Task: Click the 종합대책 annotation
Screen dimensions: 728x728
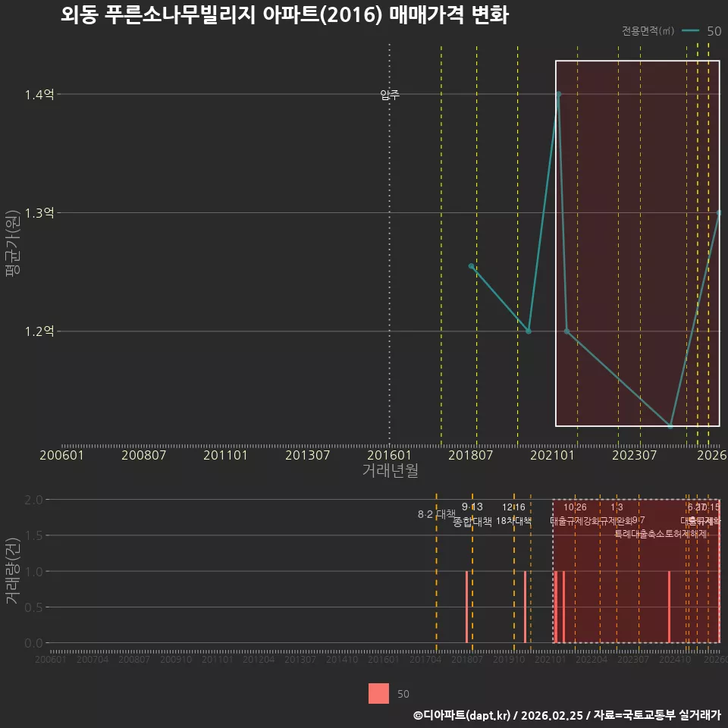Action: (x=472, y=522)
